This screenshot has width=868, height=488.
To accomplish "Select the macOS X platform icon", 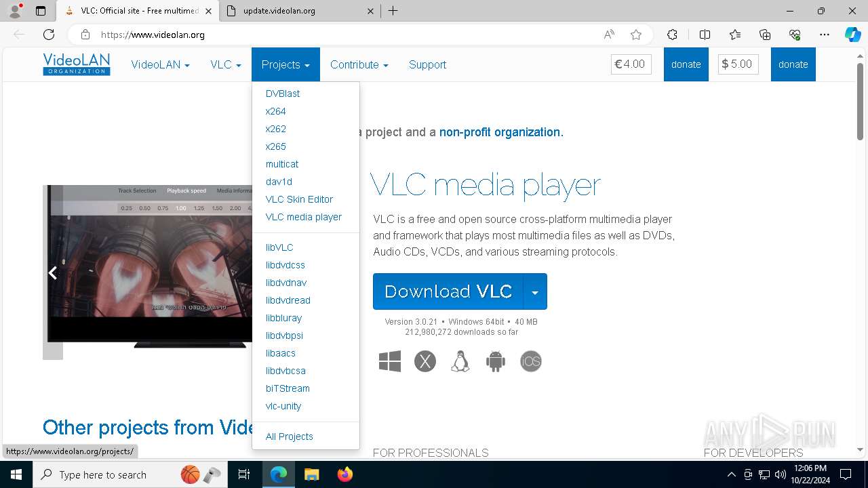I will click(x=425, y=361).
